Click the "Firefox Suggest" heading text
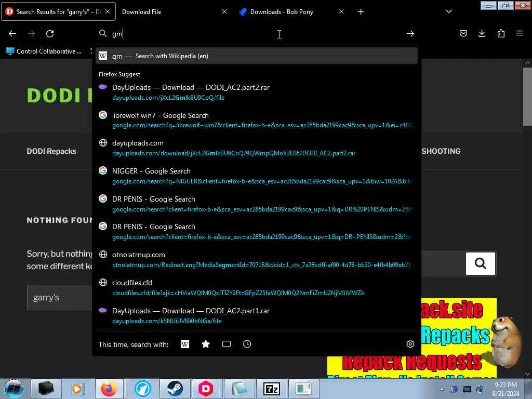Screen dimensions: 532x399 pos(119,74)
